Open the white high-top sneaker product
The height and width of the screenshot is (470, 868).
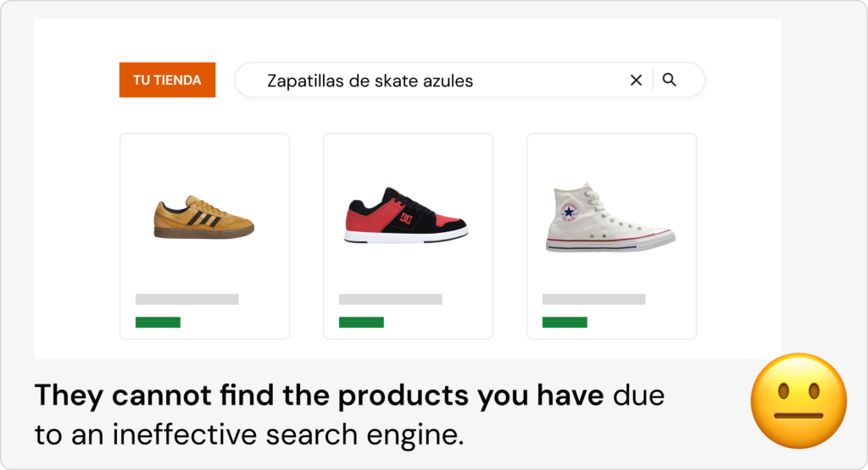[x=609, y=217]
